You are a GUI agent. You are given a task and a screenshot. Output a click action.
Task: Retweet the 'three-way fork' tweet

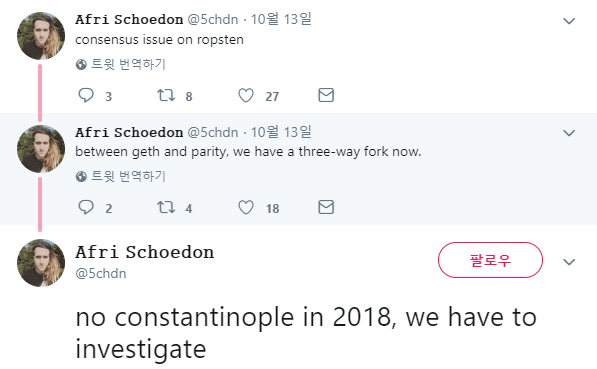pyautogui.click(x=166, y=207)
